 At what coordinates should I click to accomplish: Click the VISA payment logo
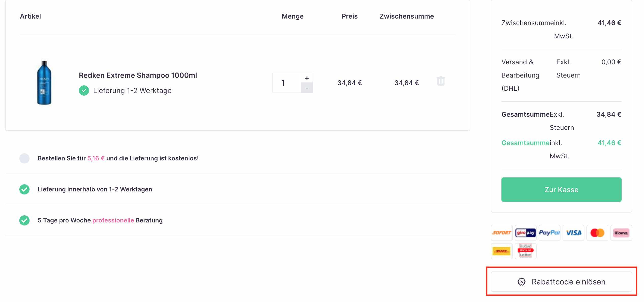pyautogui.click(x=573, y=233)
